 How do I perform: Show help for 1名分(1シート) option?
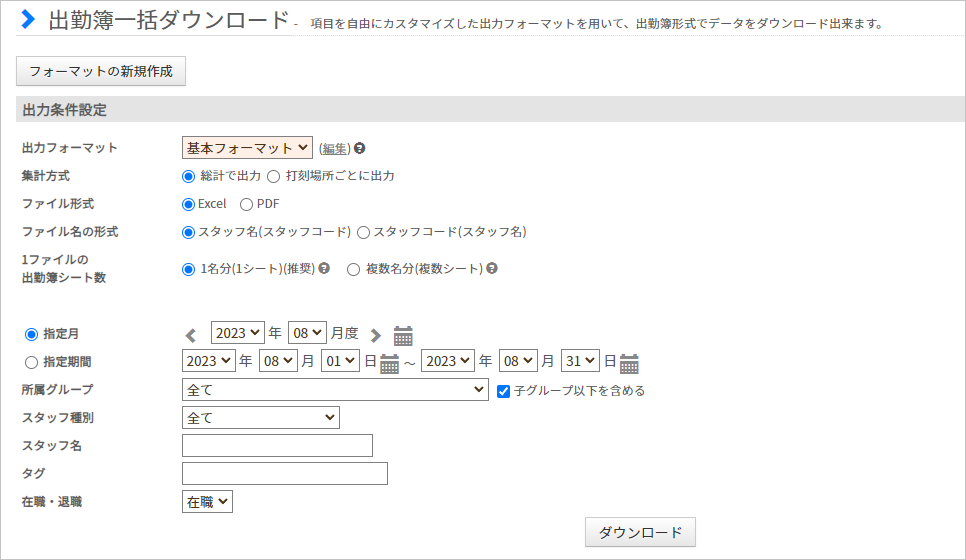(324, 268)
